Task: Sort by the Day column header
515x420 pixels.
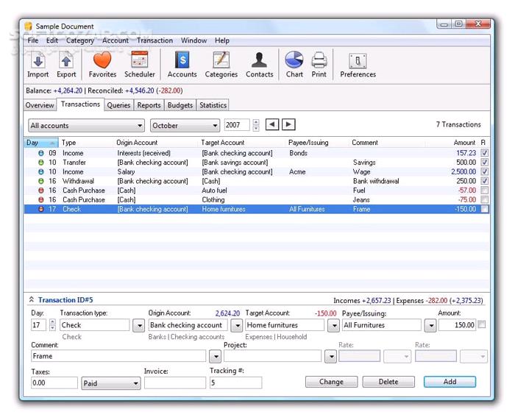Action: pos(41,143)
